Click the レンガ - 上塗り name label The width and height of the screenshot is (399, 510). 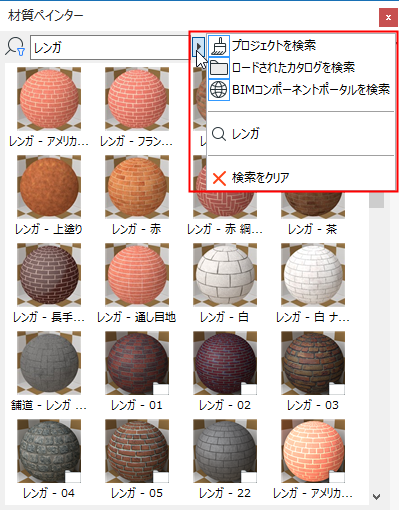pos(49,229)
